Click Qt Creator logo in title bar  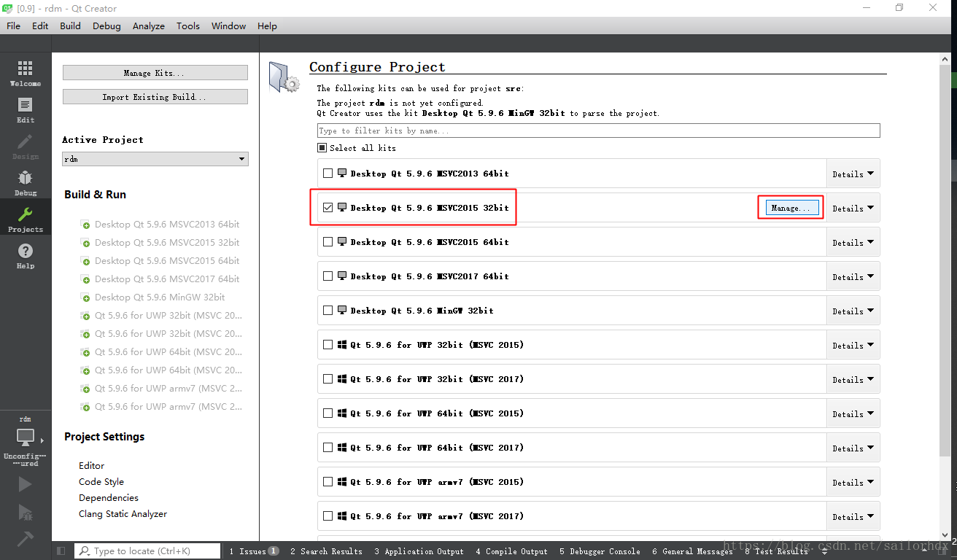[x=8, y=8]
